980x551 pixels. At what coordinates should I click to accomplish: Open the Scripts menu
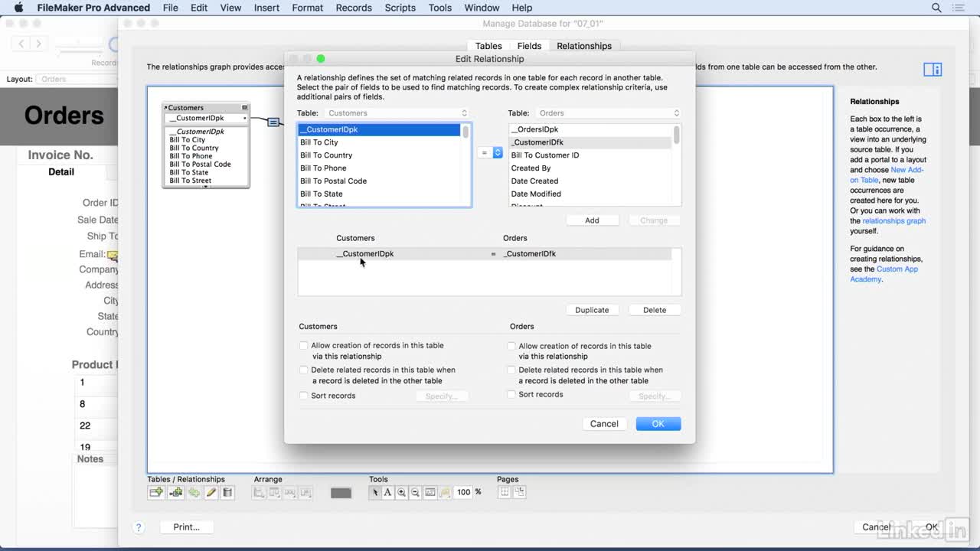click(400, 8)
